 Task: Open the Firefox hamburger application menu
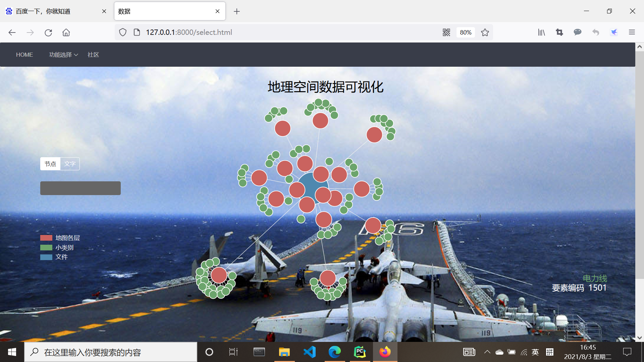pyautogui.click(x=632, y=32)
